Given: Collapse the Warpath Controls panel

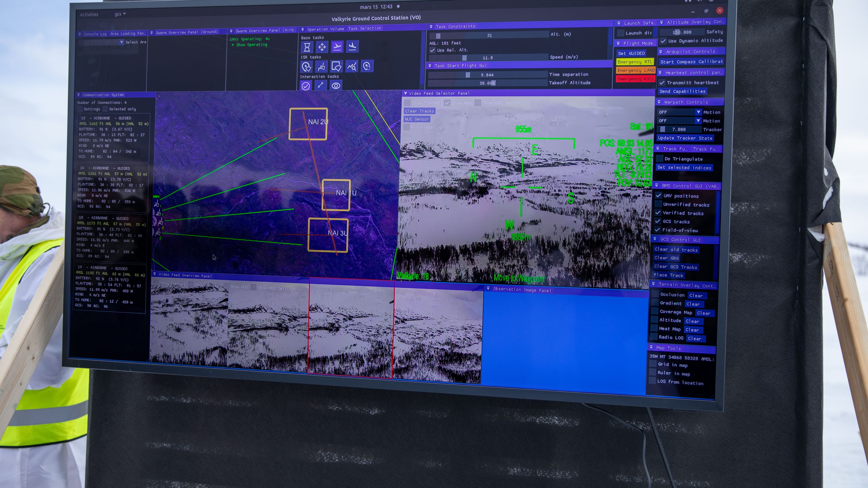Looking at the screenshot, I should (659, 102).
